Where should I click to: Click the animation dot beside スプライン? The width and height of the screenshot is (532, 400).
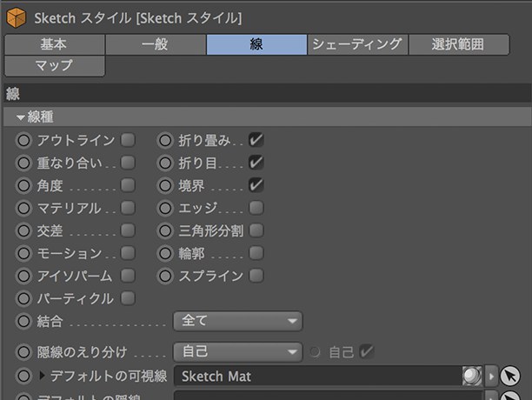(165, 276)
